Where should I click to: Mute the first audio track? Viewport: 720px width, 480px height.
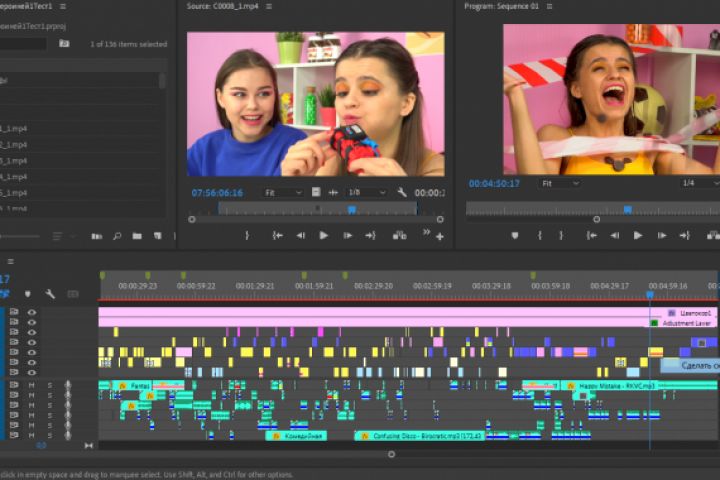click(32, 385)
